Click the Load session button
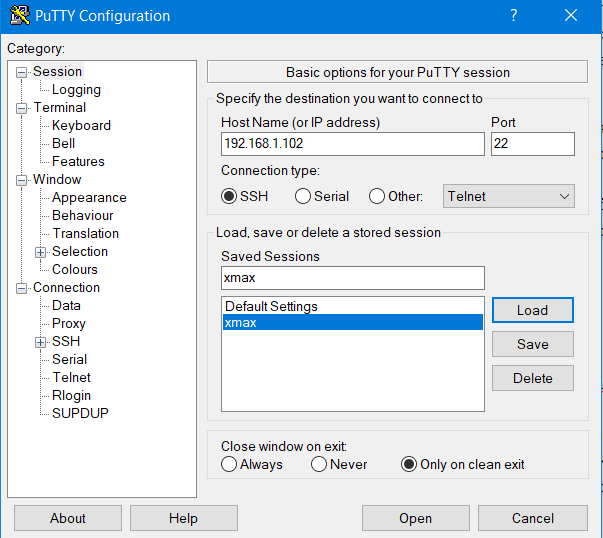This screenshot has width=603, height=538. pyautogui.click(x=532, y=310)
